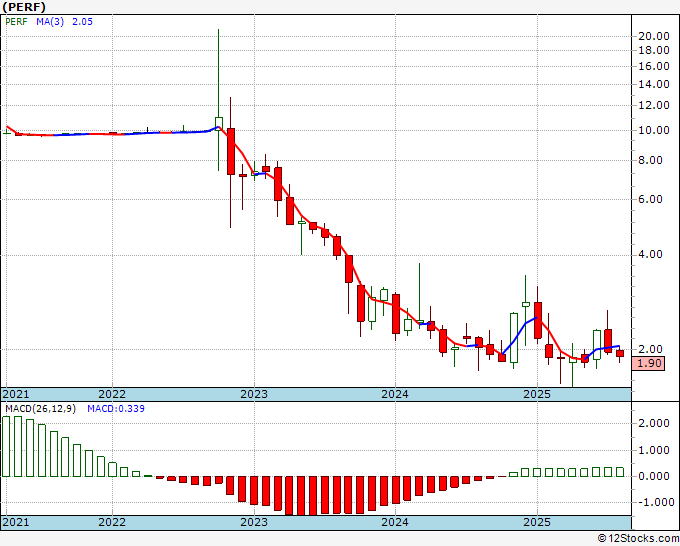Click the 2.000 MACD axis label
The width and height of the screenshot is (680, 546).
pyautogui.click(x=654, y=424)
